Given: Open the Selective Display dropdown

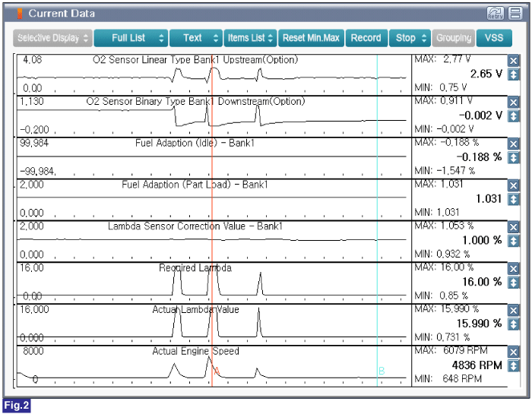Looking at the screenshot, I should click(52, 38).
